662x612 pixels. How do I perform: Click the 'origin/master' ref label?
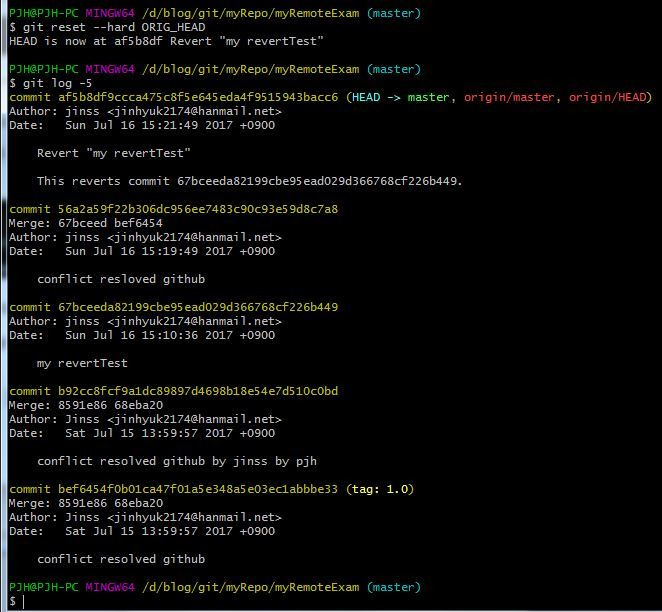[x=509, y=97]
